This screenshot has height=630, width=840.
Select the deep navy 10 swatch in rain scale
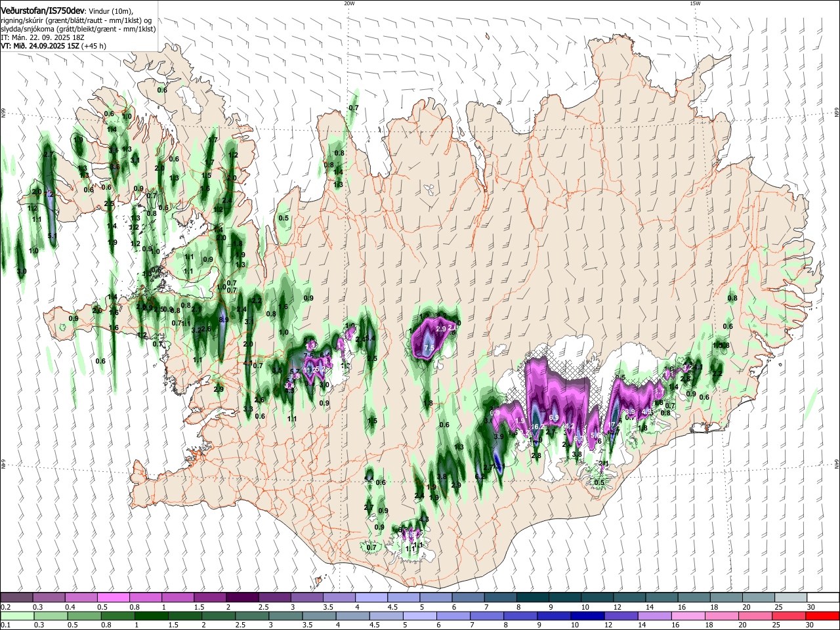pos(587,616)
